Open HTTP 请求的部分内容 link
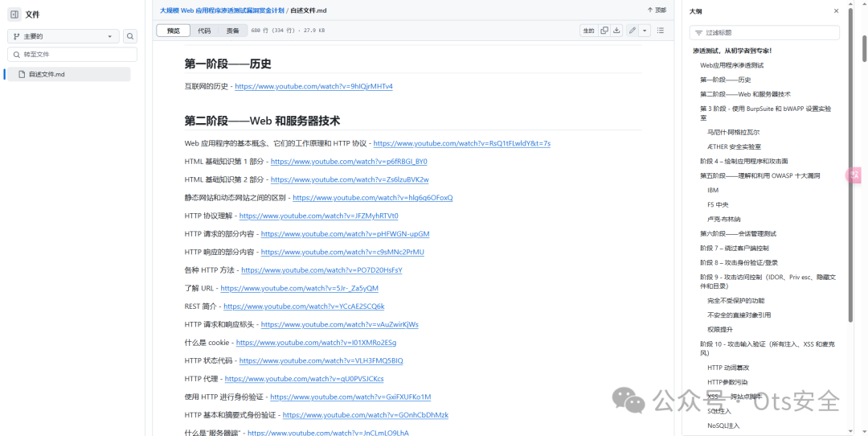Viewport: 868px width, 436px height. [x=346, y=234]
